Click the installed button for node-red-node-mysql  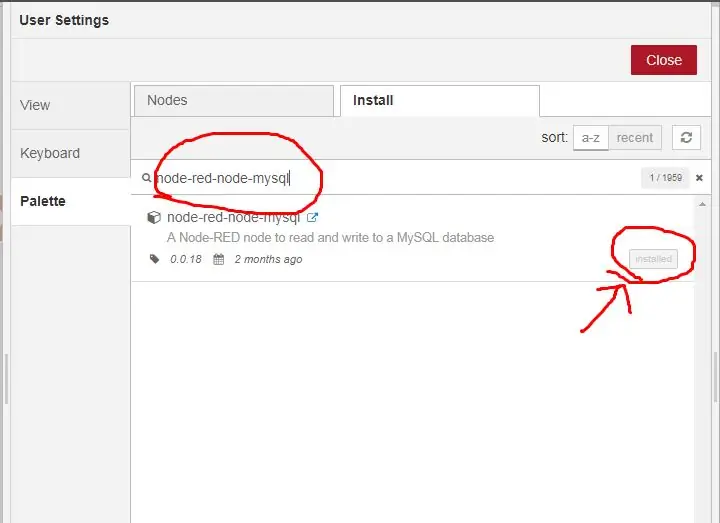[x=653, y=259]
